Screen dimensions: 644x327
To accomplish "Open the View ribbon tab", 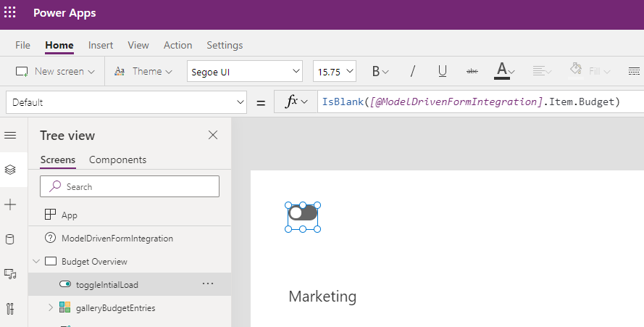I will (x=138, y=45).
